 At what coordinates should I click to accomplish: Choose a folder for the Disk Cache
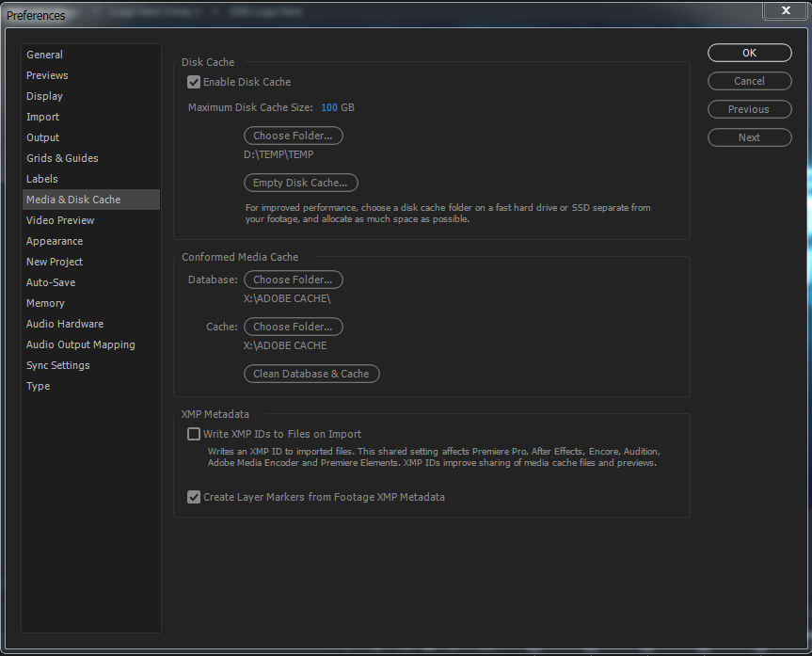294,136
